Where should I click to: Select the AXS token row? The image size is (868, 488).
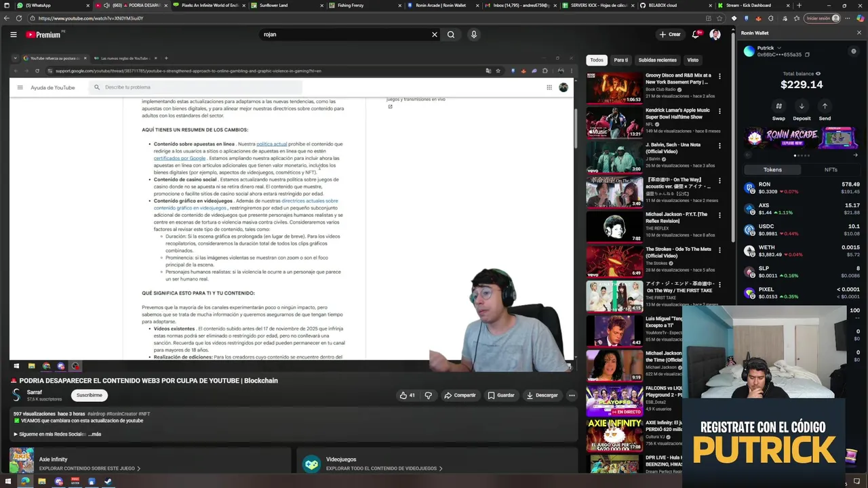tap(802, 209)
